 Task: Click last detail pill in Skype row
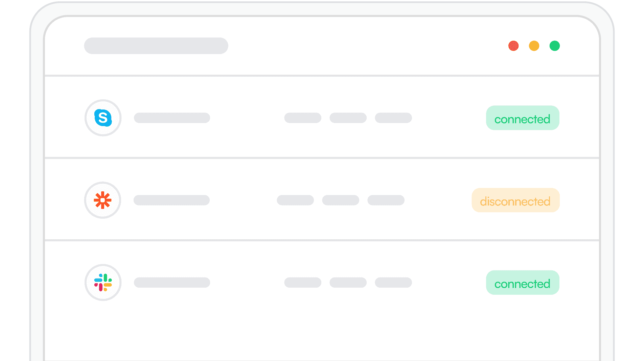point(393,118)
